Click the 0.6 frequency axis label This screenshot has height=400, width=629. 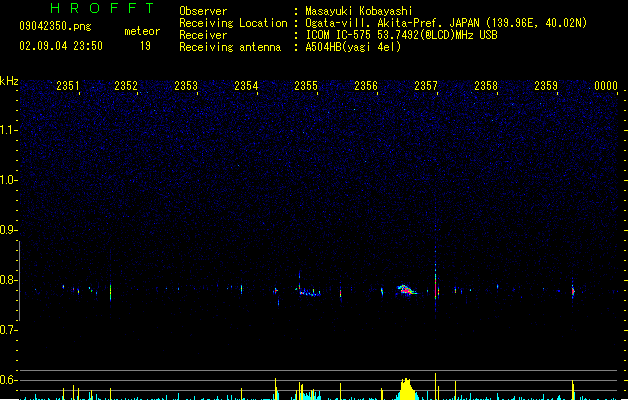8,380
